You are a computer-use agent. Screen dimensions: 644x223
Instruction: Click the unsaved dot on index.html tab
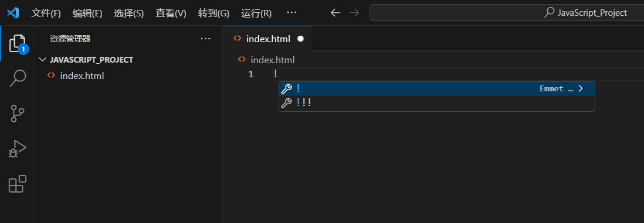pos(300,39)
